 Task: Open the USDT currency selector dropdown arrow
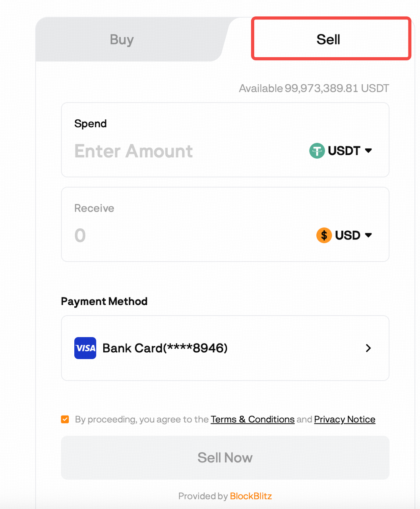click(x=368, y=151)
